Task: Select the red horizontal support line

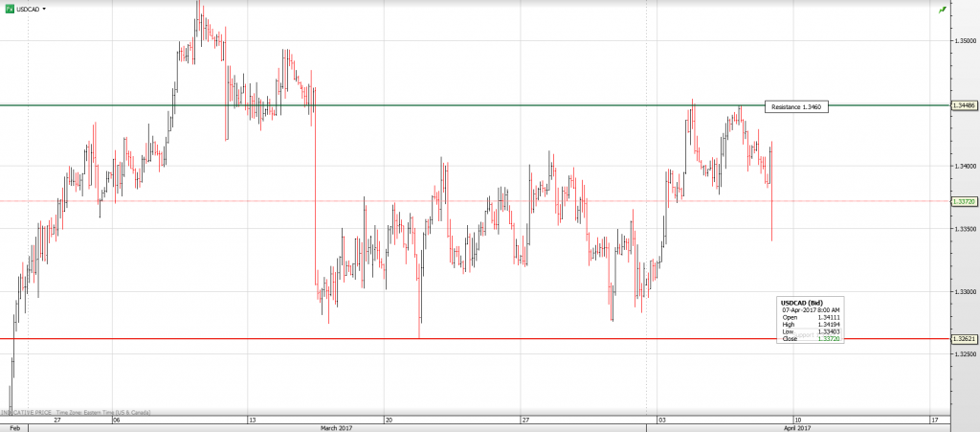Action: pos(383,338)
